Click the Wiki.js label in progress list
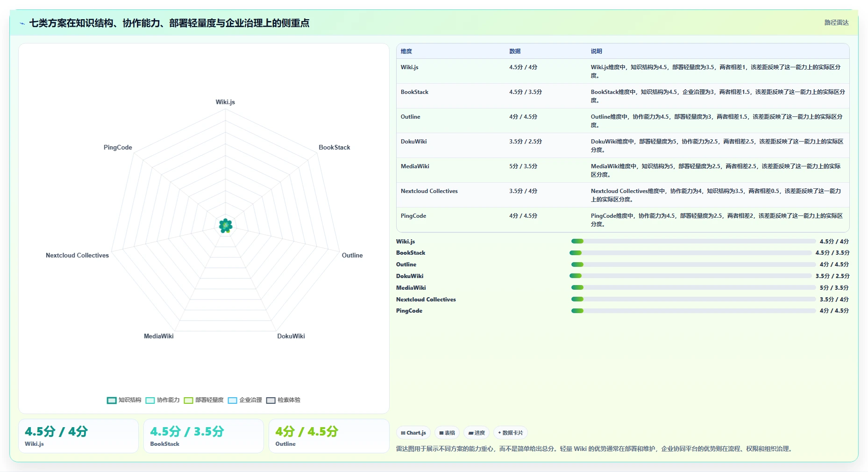Screen dimensions: 868x472 (406, 242)
